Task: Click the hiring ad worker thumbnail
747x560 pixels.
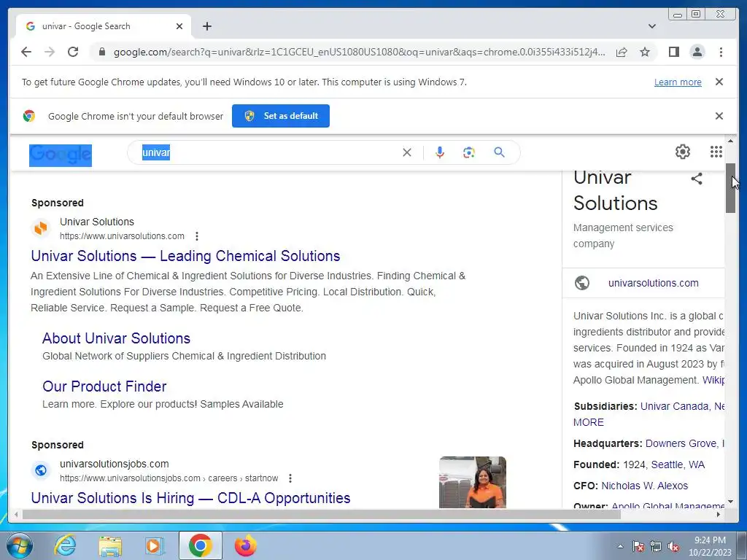Action: click(x=473, y=482)
